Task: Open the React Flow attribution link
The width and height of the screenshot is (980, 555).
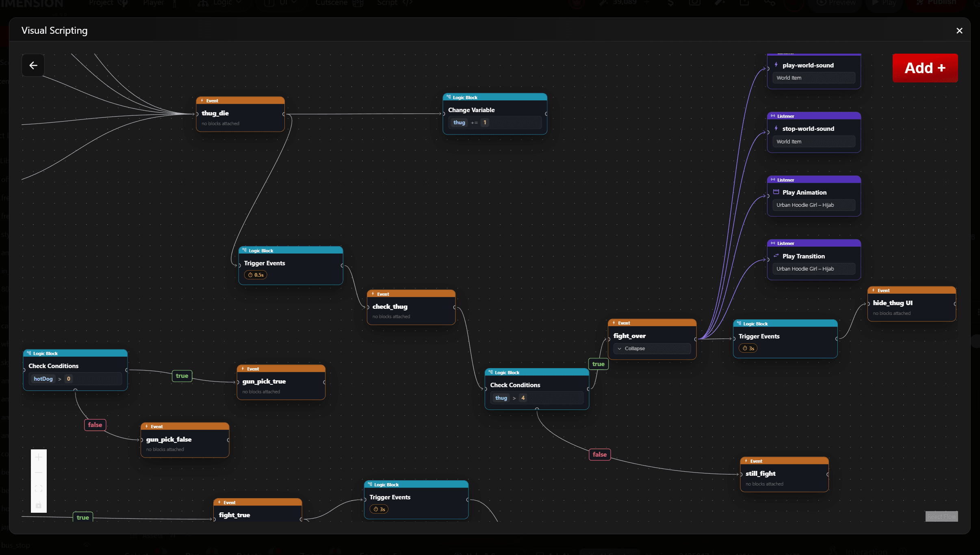Action: pyautogui.click(x=941, y=516)
